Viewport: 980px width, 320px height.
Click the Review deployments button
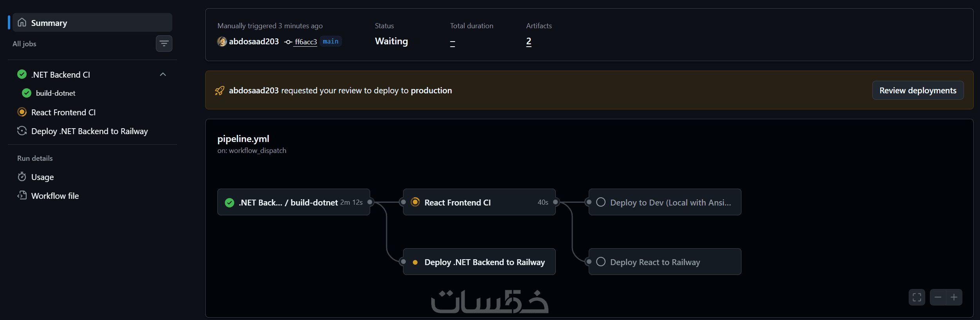tap(917, 91)
